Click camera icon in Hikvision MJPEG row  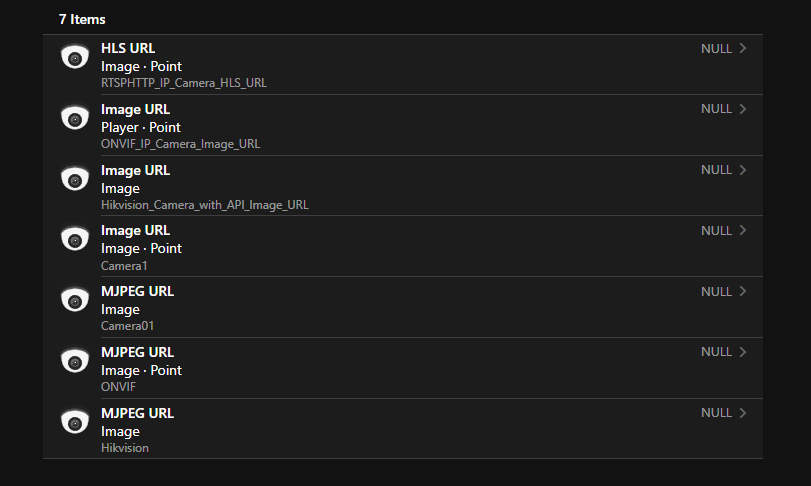(75, 422)
